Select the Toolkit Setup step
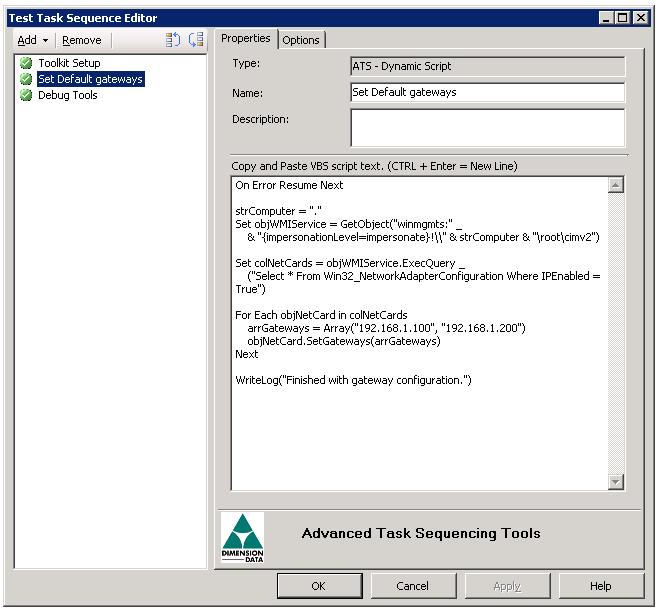Viewport: 660px width, 612px height. tap(69, 63)
